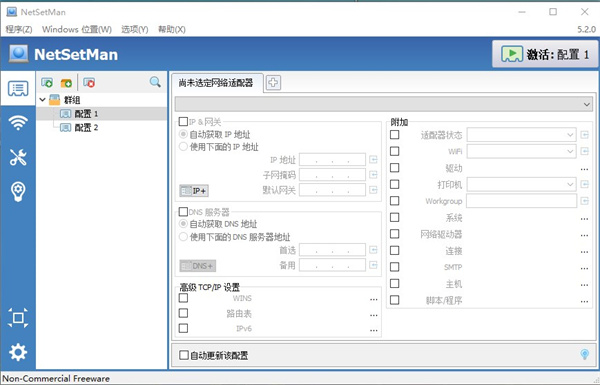Click the DNS+ button
The width and height of the screenshot is (600, 385).
point(198,266)
